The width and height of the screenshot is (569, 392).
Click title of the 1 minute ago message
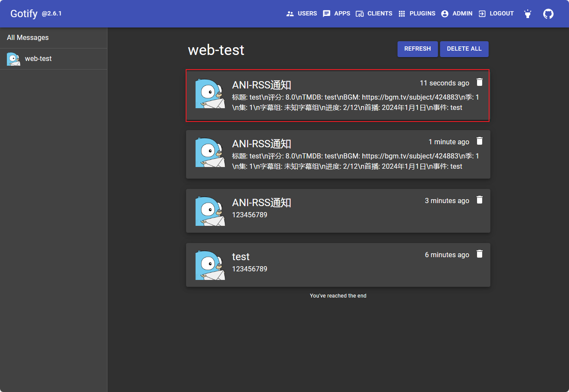(x=262, y=144)
